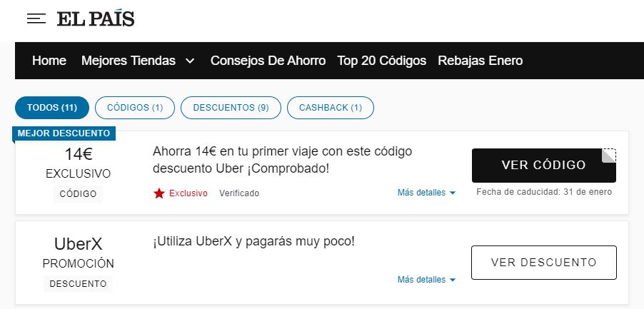Click the red Exclusivo star icon
This screenshot has width=644, height=309.
click(x=159, y=193)
